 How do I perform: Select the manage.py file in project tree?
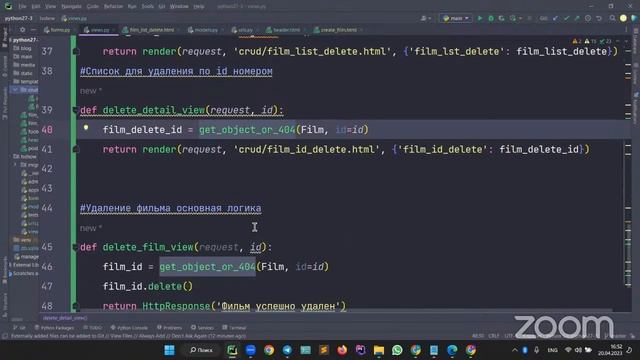tap(27, 257)
